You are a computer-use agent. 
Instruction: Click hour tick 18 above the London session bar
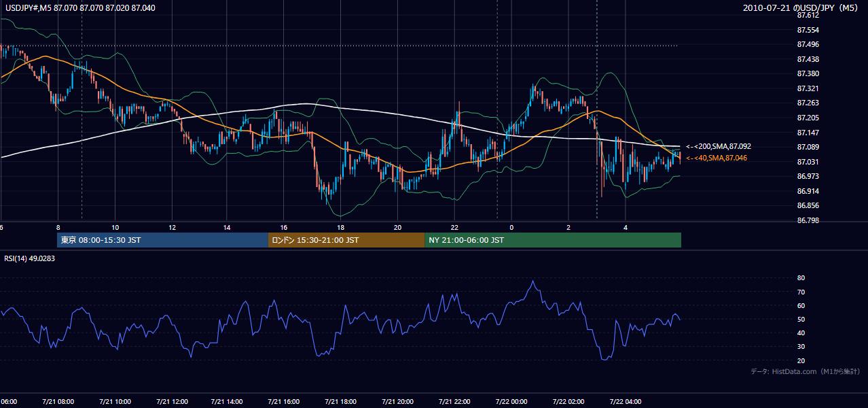coord(341,227)
